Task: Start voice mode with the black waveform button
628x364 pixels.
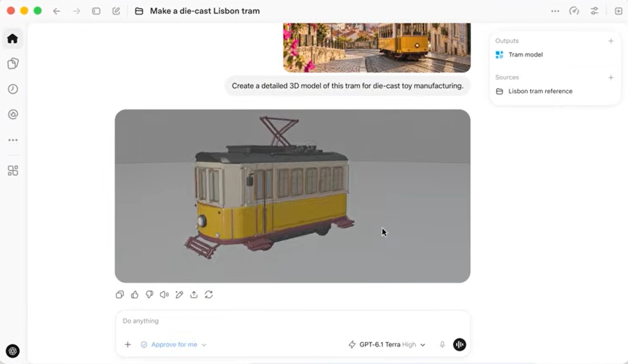Action: [x=459, y=344]
